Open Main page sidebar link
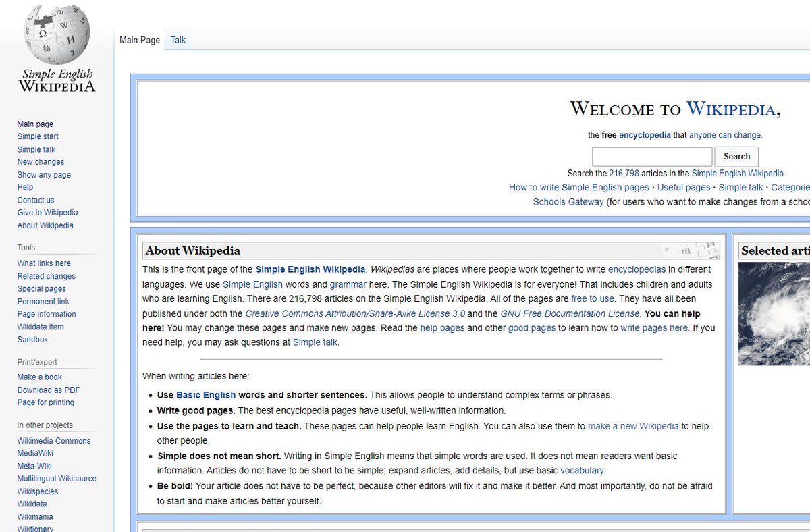The width and height of the screenshot is (810, 532). (x=35, y=124)
